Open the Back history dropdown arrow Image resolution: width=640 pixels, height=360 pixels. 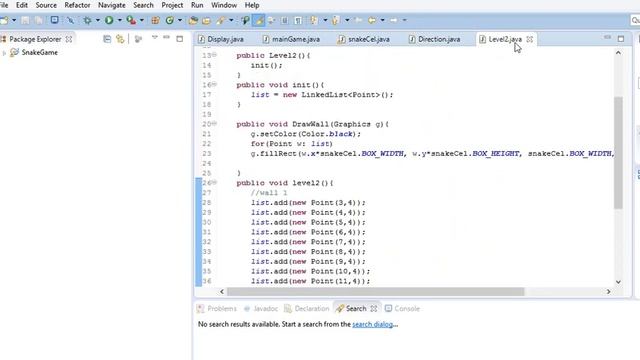[x=382, y=20]
